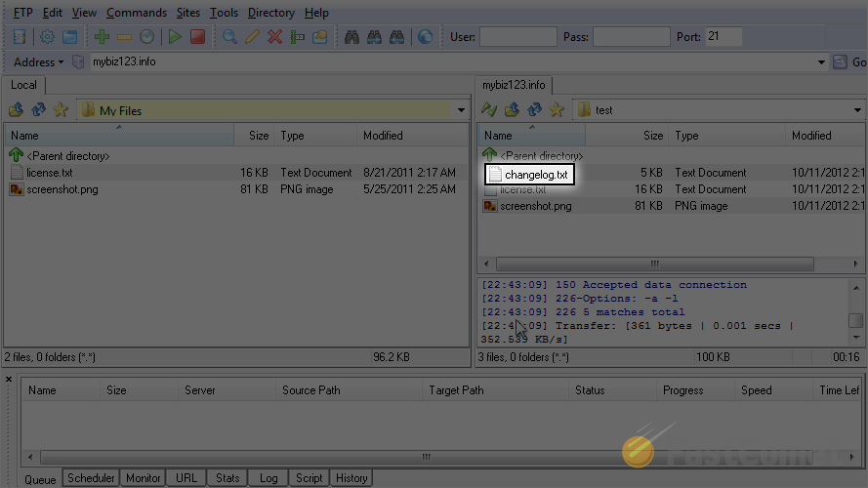Click the remote pane horizontal scrollbar
Image resolution: width=868 pixels, height=488 pixels.
click(x=664, y=264)
